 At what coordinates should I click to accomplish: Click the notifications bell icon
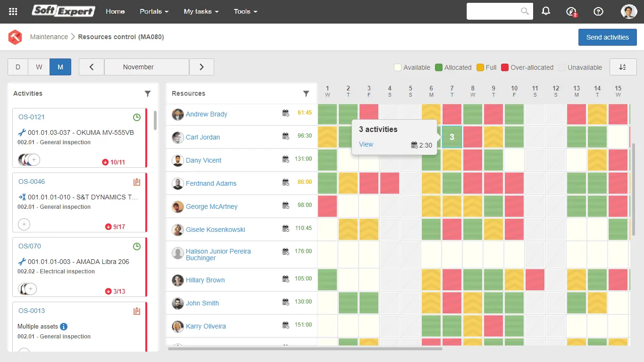(x=546, y=11)
